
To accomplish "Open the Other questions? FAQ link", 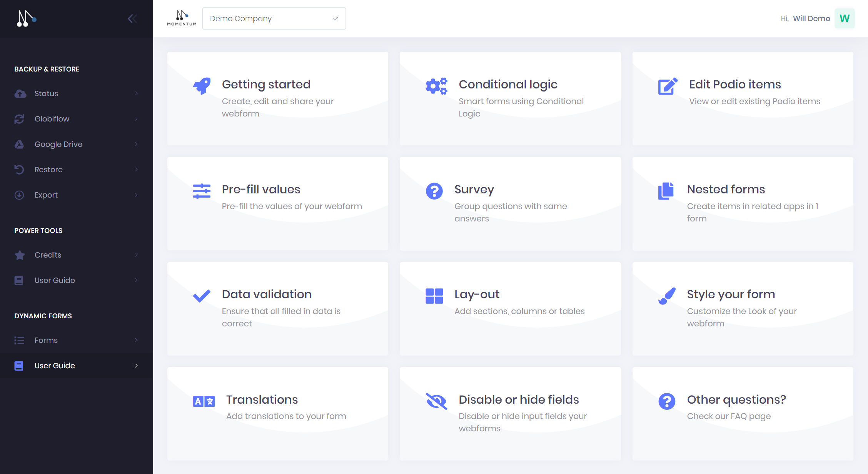I will (x=736, y=399).
